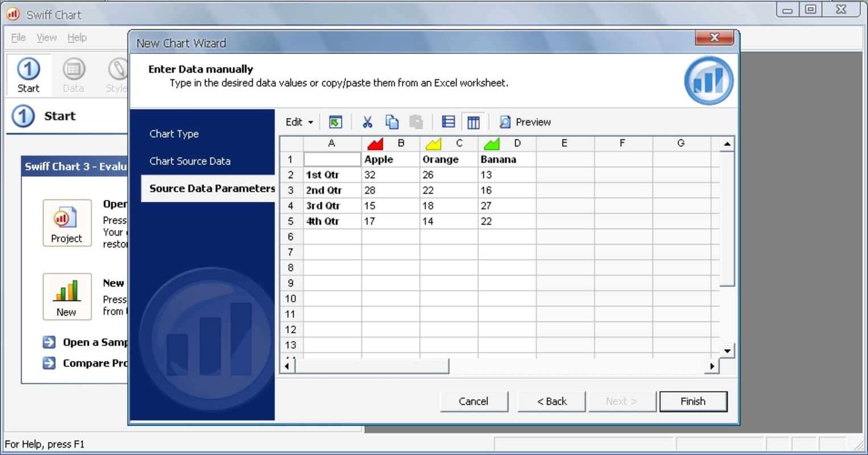Click the Swiff Chart title bar app icon
The width and height of the screenshot is (868, 455).
click(13, 14)
